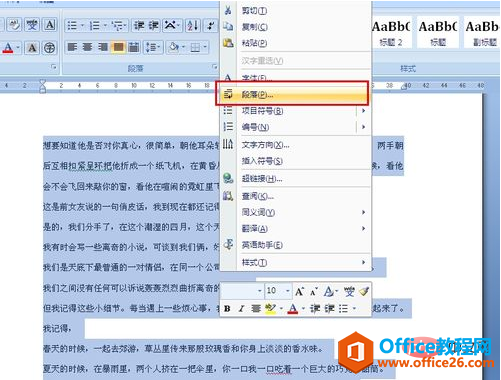The image size is (501, 380).
Task: Toggle Bold in mini toolbar
Action: pyautogui.click(x=227, y=309)
